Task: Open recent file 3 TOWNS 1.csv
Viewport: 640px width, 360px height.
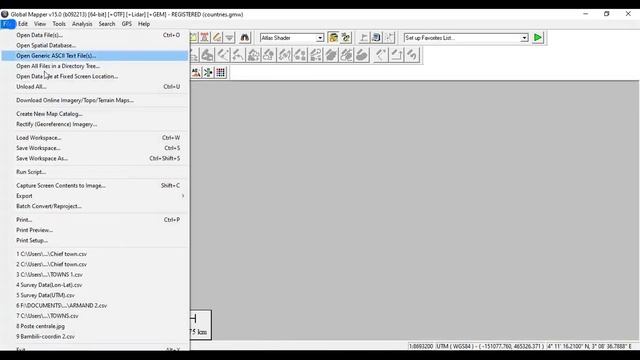Action: coord(95,275)
